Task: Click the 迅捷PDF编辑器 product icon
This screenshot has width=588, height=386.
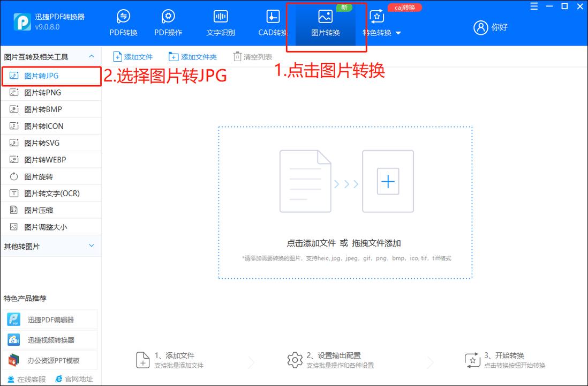Action: (x=14, y=320)
